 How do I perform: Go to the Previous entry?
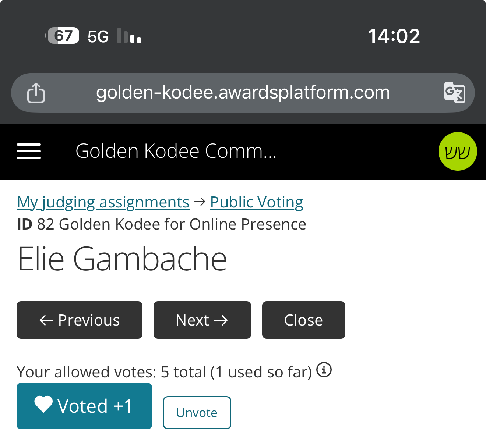click(x=80, y=320)
